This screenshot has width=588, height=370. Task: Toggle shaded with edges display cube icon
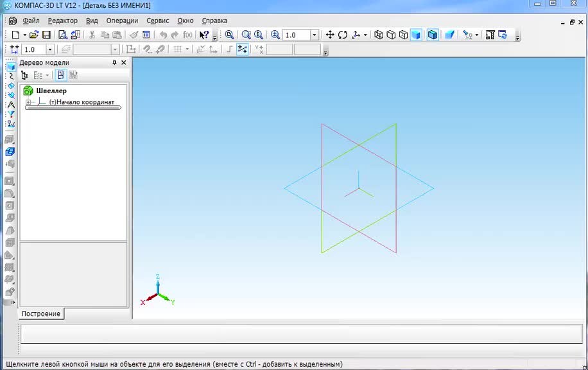tap(433, 35)
